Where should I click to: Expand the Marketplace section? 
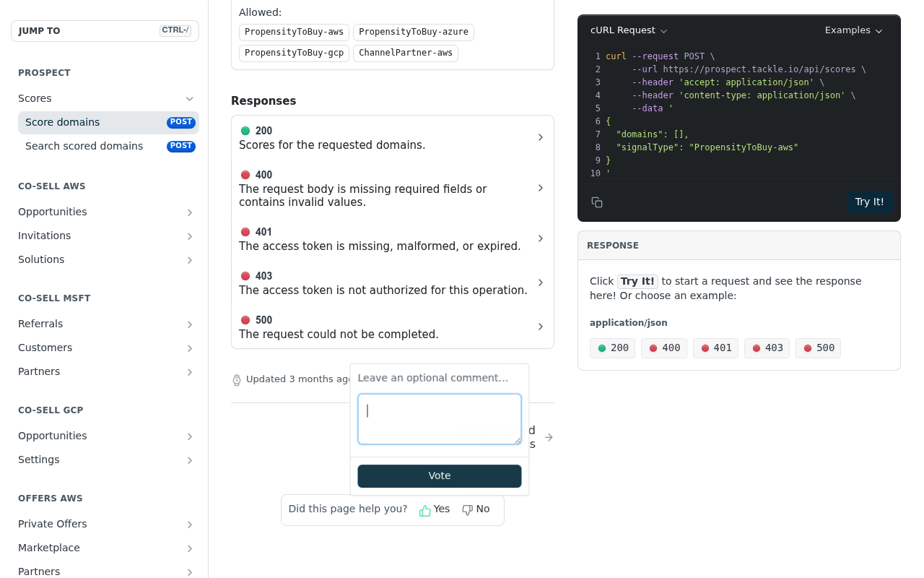coord(190,548)
